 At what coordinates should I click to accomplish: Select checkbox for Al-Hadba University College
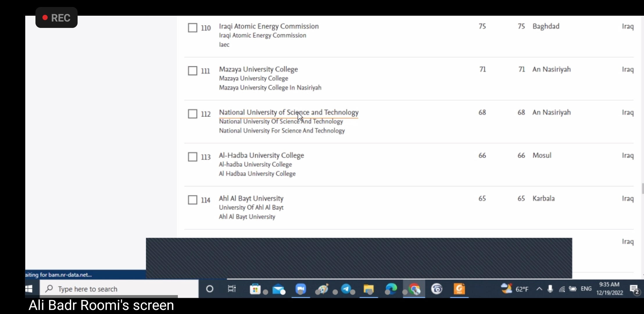tap(192, 157)
